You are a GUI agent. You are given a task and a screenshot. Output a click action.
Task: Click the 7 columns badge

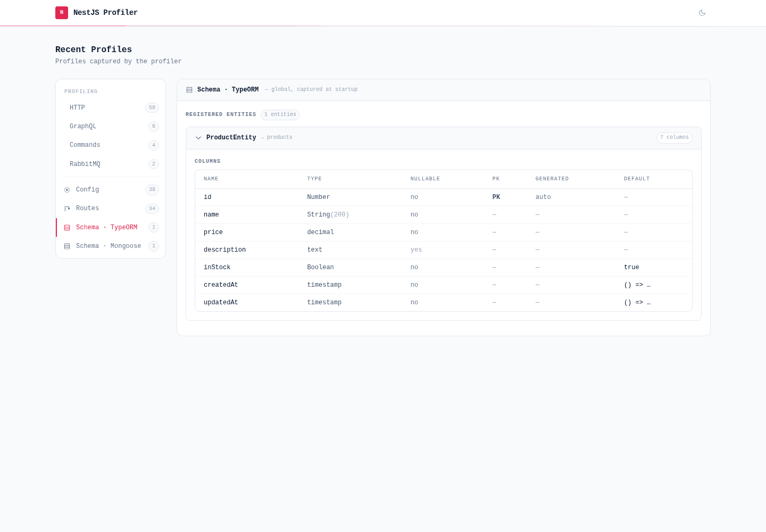click(675, 138)
